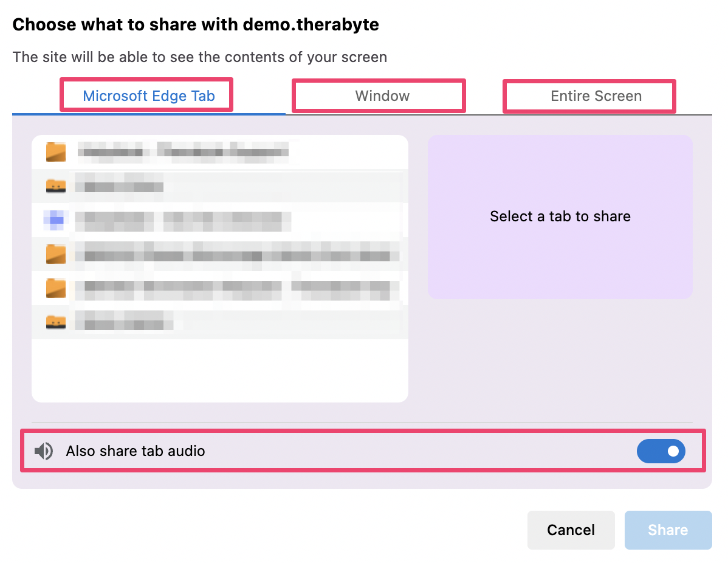Toggle the Also share tab audio switch
This screenshot has width=728, height=563.
(x=661, y=451)
